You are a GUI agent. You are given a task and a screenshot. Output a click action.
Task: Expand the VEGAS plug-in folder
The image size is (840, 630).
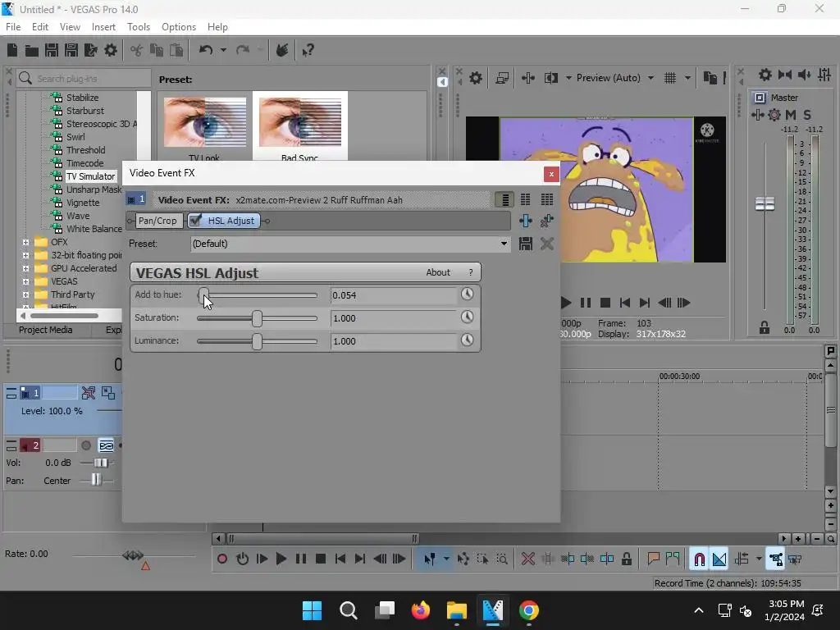click(25, 281)
